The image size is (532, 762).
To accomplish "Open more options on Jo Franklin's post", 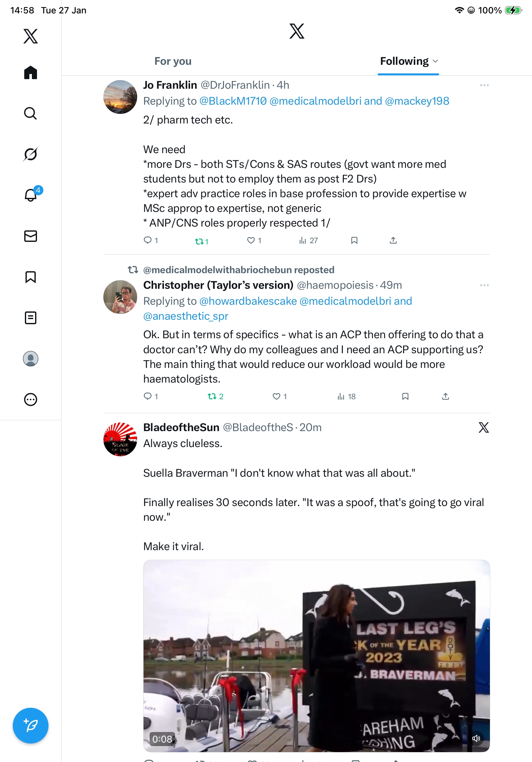I will pos(484,85).
